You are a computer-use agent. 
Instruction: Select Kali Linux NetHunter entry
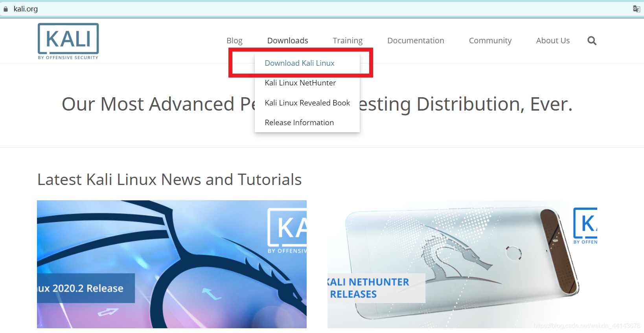(x=300, y=83)
